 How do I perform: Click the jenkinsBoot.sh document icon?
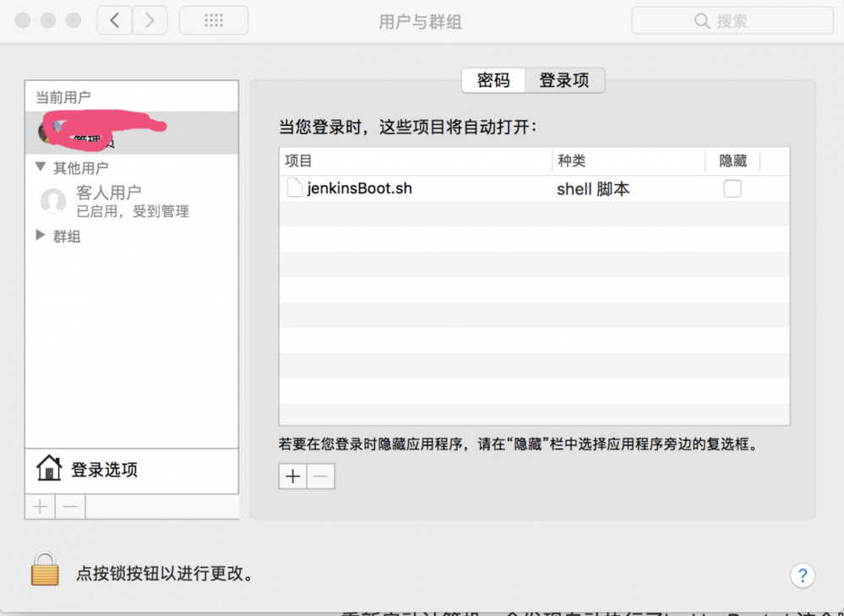coord(293,188)
